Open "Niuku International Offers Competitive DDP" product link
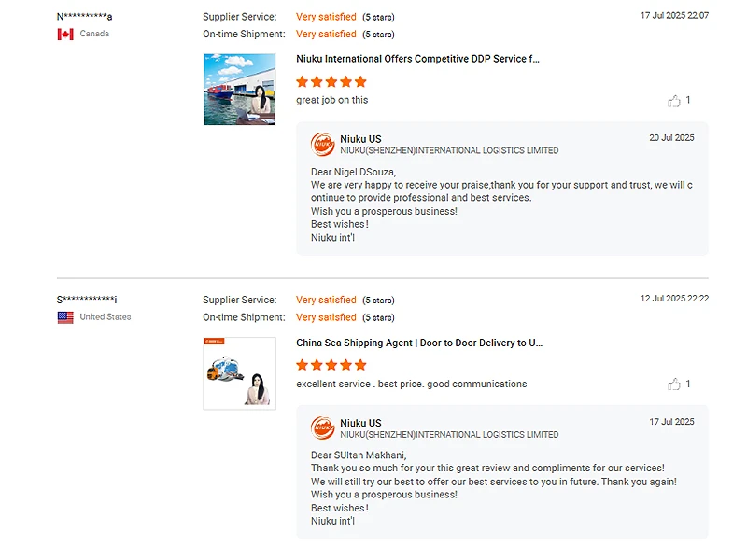The width and height of the screenshot is (747, 560). tap(417, 59)
